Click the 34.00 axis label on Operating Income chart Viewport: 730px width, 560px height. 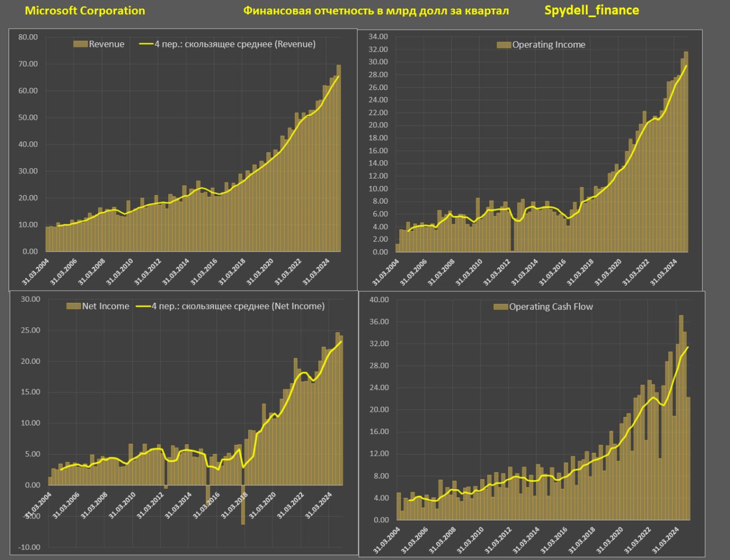pyautogui.click(x=378, y=36)
